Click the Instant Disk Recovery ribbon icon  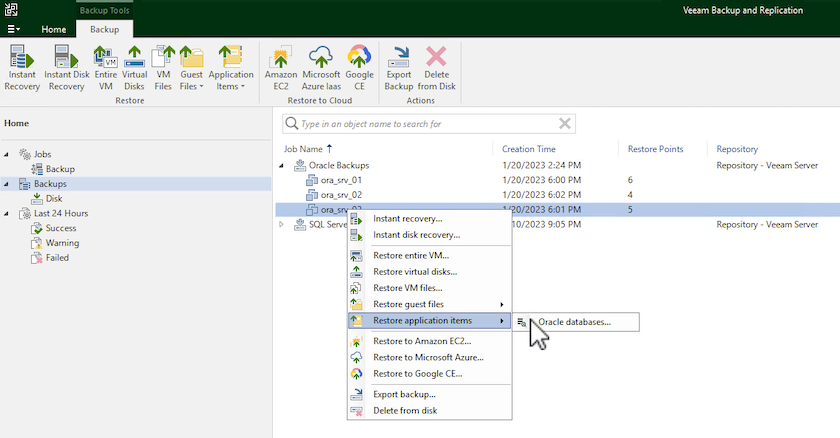click(65, 68)
